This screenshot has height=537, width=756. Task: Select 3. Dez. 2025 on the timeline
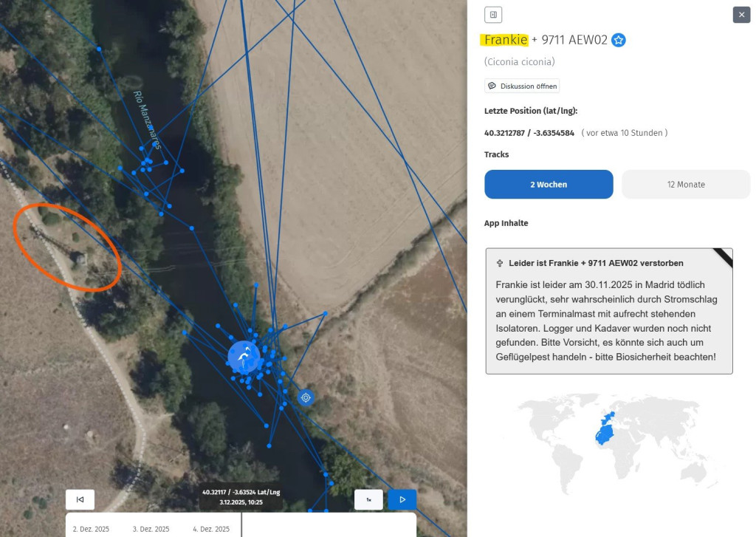[x=151, y=529]
